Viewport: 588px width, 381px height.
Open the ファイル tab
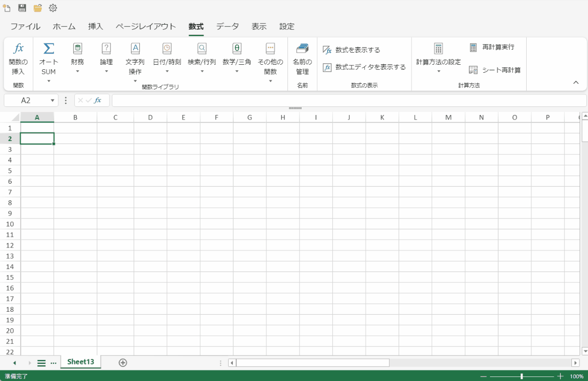tap(25, 26)
